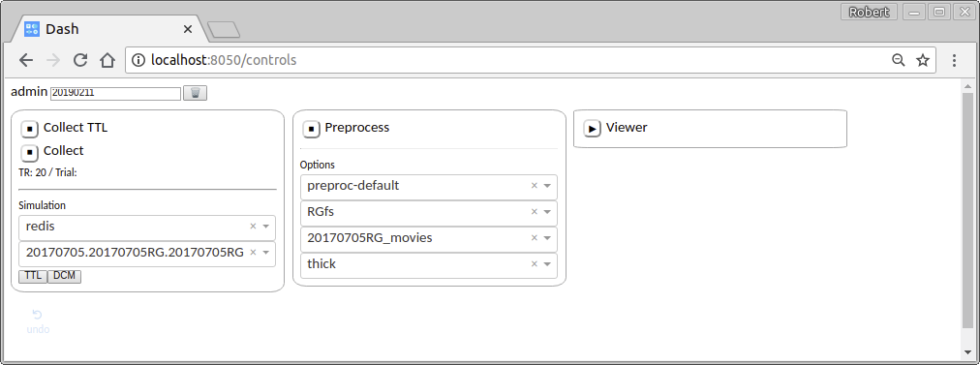Bookmark page with the star icon
The image size is (980, 365).
point(923,60)
